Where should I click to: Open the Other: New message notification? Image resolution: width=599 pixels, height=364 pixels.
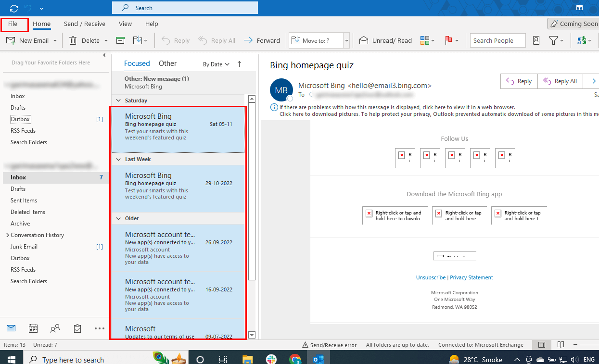183,82
